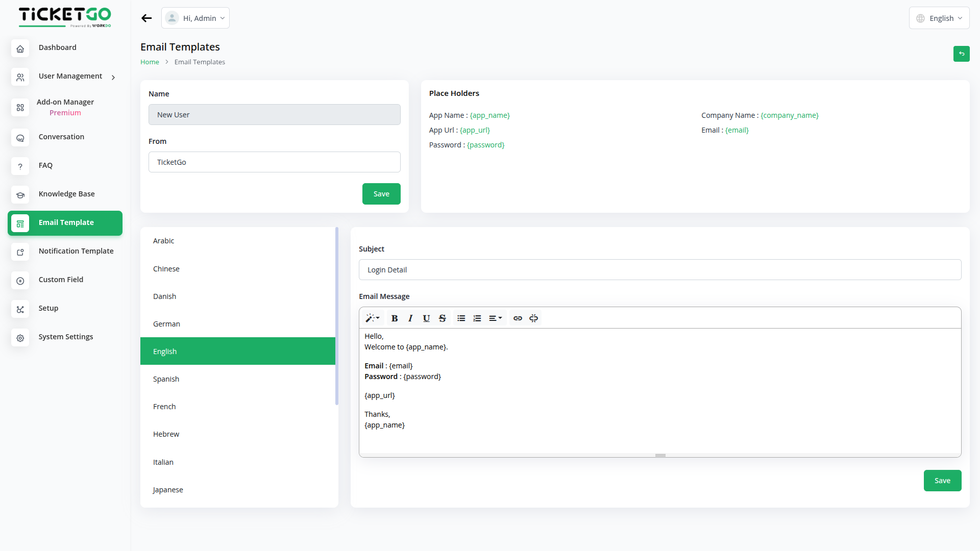Insert an ordered numbered list
The image size is (980, 551).
pos(477,318)
